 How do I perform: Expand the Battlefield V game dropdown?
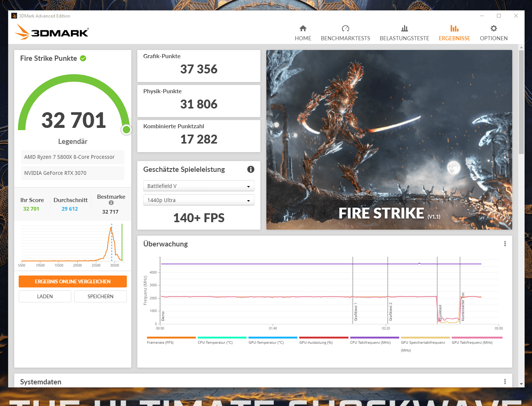pyautogui.click(x=199, y=186)
